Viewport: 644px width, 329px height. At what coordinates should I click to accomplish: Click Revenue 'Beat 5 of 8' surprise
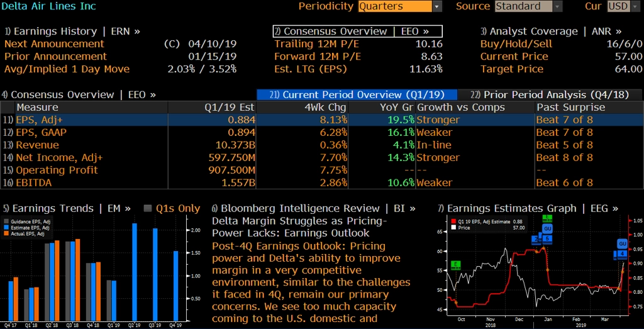pos(564,145)
